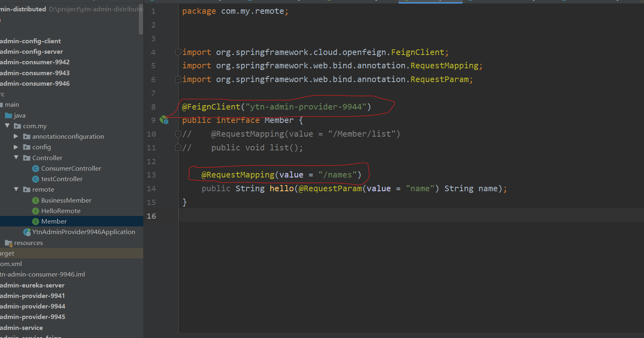This screenshot has height=338, width=644.
Task: Click FeignClient in the import on line 4
Action: point(418,52)
